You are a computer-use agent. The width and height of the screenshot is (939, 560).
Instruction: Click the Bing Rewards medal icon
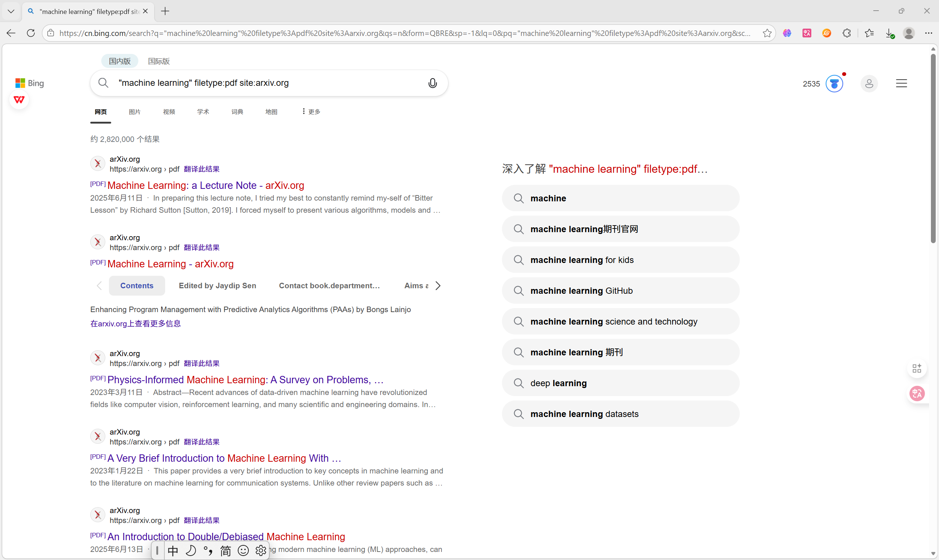[x=834, y=84]
